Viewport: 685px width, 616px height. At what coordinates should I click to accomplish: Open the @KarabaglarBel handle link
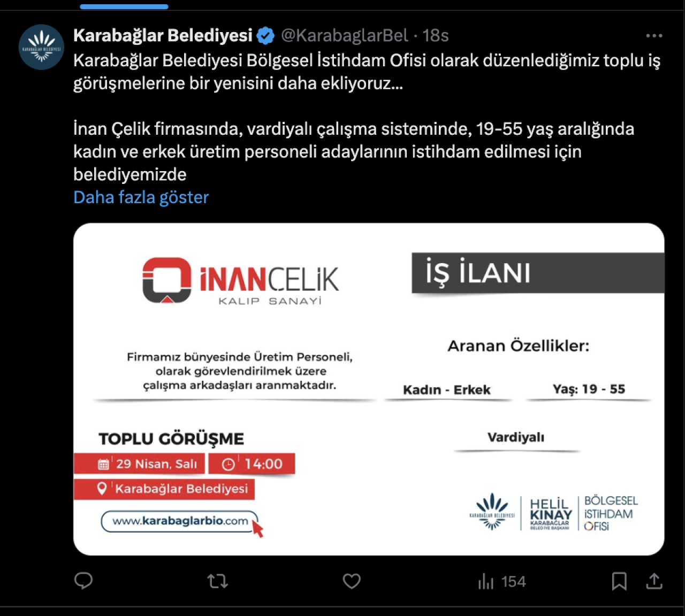[345, 35]
